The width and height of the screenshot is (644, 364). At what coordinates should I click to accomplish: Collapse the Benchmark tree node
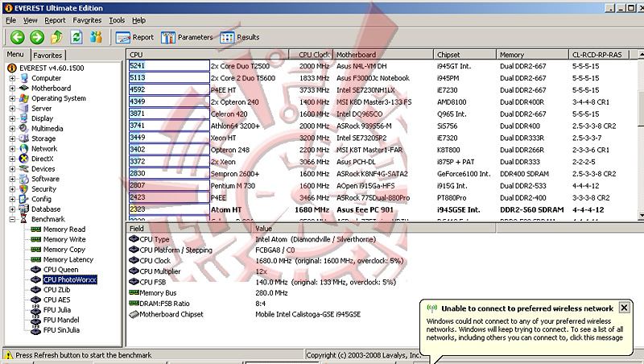click(x=12, y=219)
